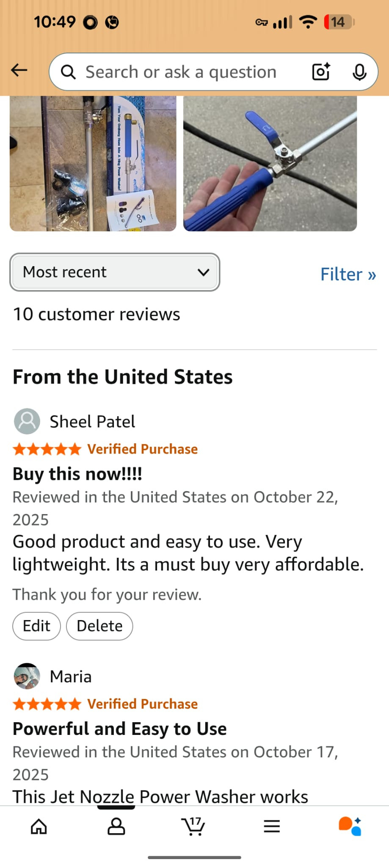Edit the Sheel Patel review
The height and width of the screenshot is (868, 389).
pyautogui.click(x=37, y=626)
